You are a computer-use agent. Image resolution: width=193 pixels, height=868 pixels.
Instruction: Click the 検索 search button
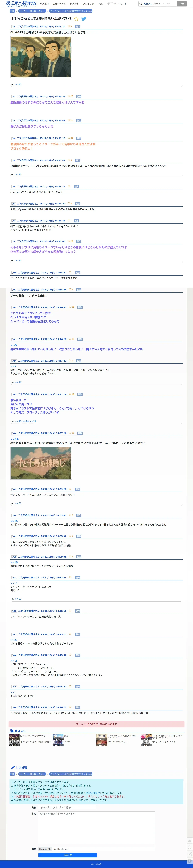click(x=182, y=4)
